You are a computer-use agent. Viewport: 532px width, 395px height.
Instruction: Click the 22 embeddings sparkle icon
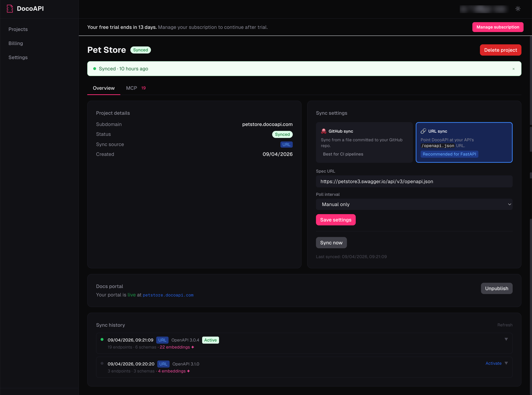click(193, 347)
